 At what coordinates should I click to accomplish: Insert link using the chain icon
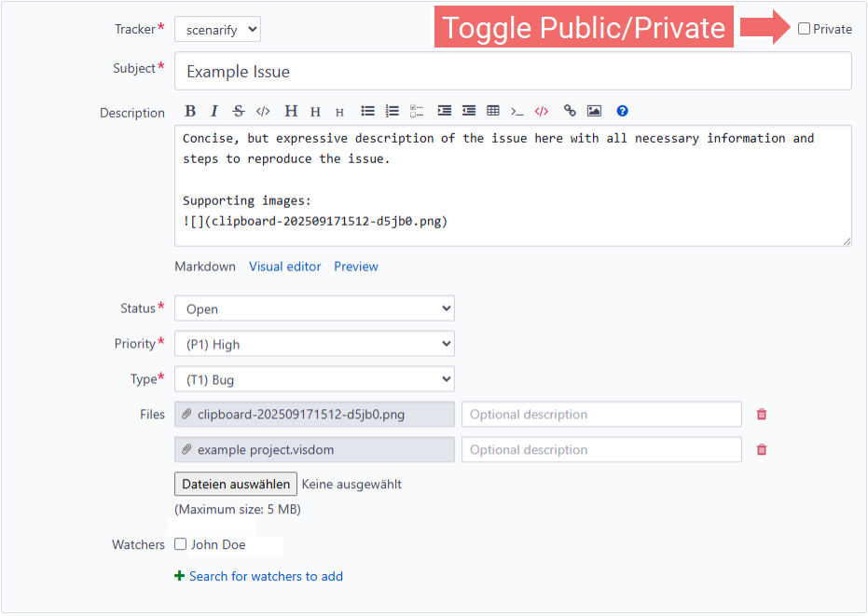pos(570,111)
